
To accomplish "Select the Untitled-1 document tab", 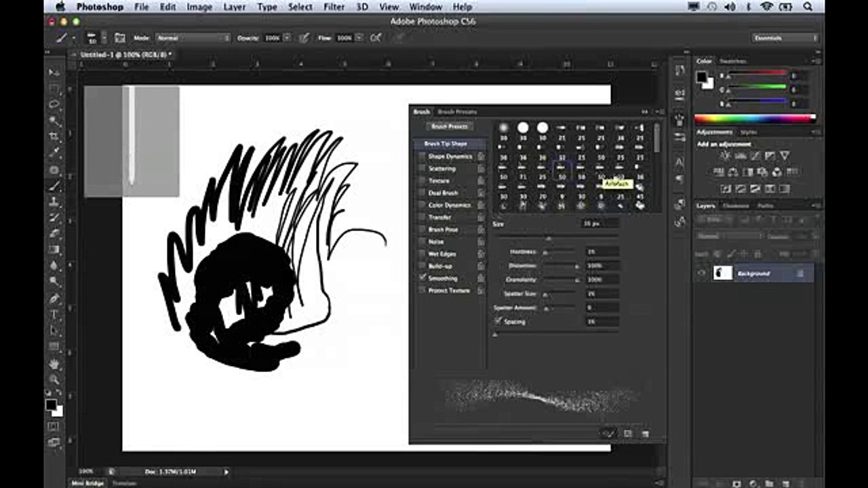I will click(125, 54).
